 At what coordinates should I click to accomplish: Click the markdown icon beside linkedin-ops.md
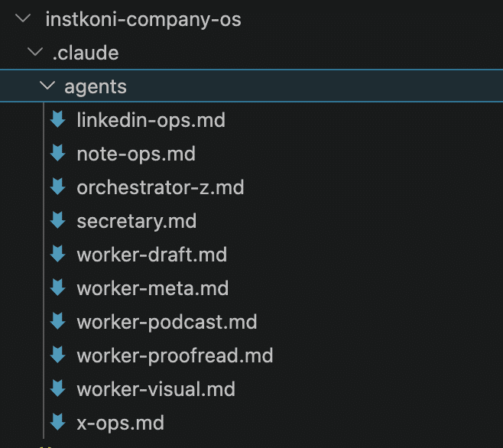coord(57,120)
